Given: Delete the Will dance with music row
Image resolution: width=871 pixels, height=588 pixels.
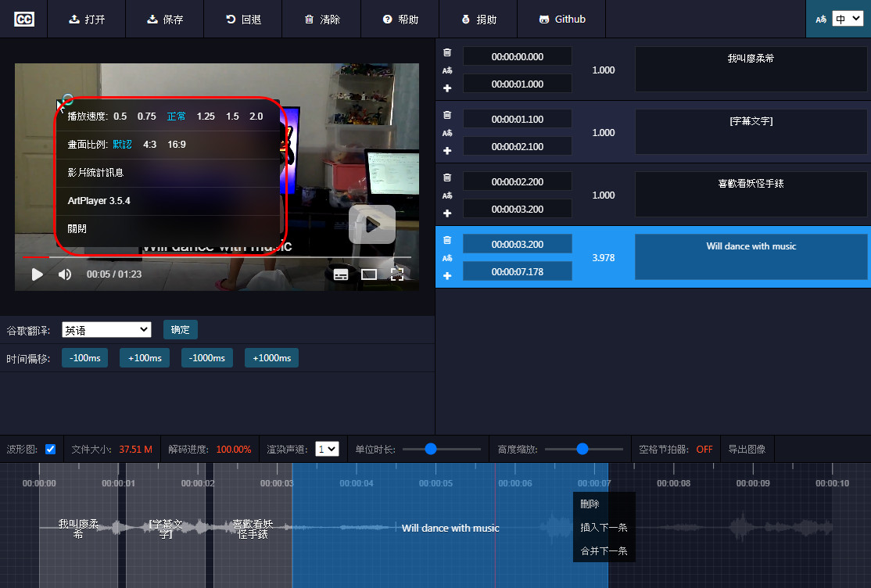Looking at the screenshot, I should (447, 240).
